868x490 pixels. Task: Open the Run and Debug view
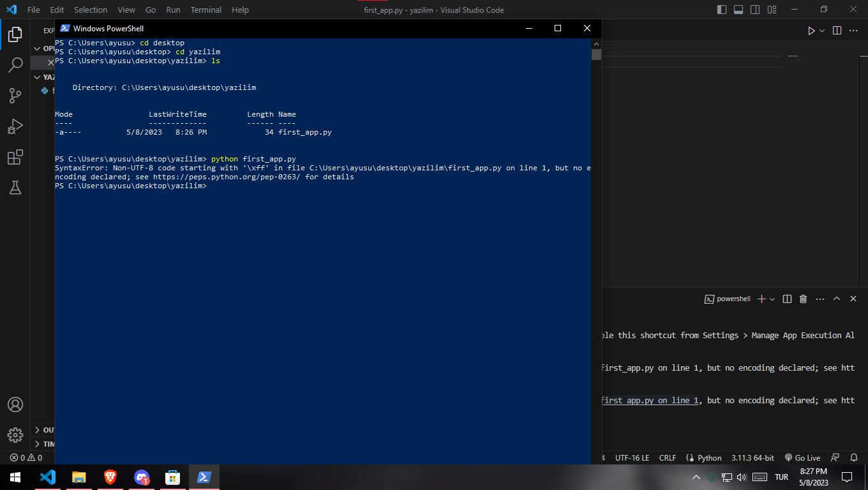15,126
